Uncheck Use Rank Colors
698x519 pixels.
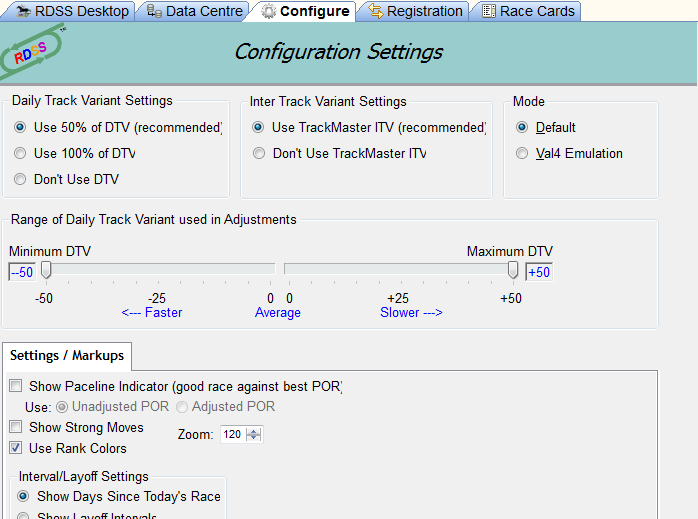tap(16, 448)
